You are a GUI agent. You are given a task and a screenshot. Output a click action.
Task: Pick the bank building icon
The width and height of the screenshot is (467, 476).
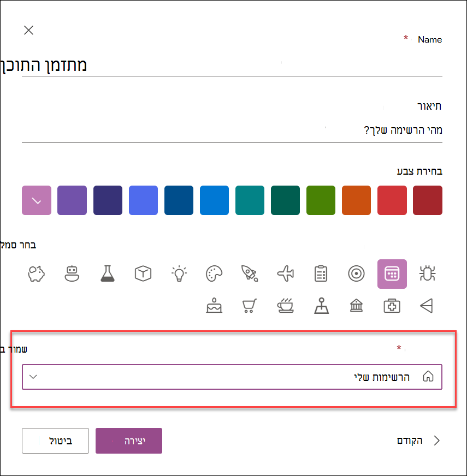pos(357,306)
